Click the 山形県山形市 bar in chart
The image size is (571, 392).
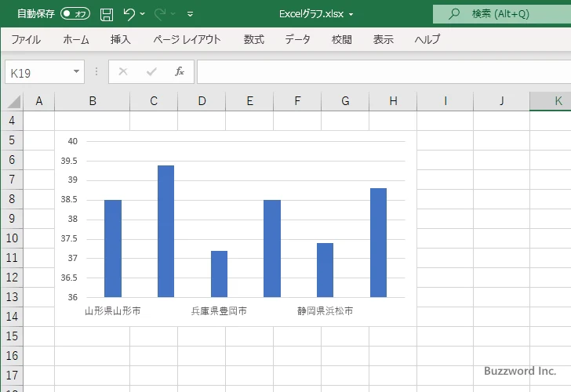[113, 249]
